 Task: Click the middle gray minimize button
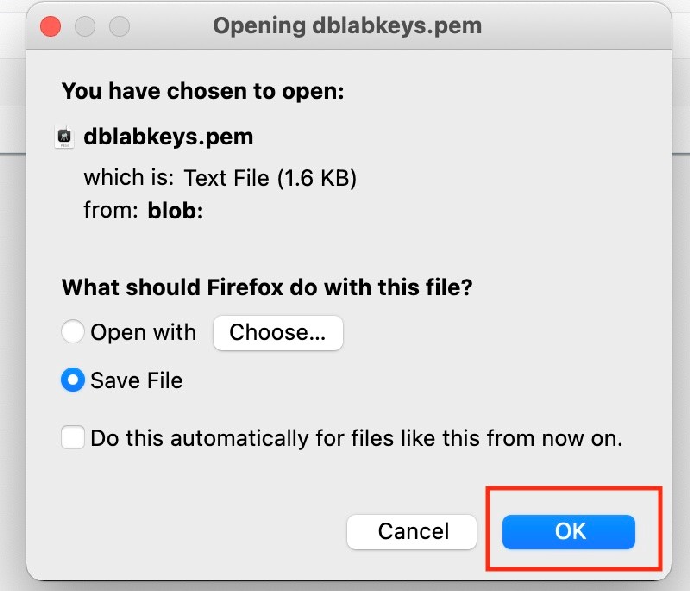pyautogui.click(x=85, y=26)
